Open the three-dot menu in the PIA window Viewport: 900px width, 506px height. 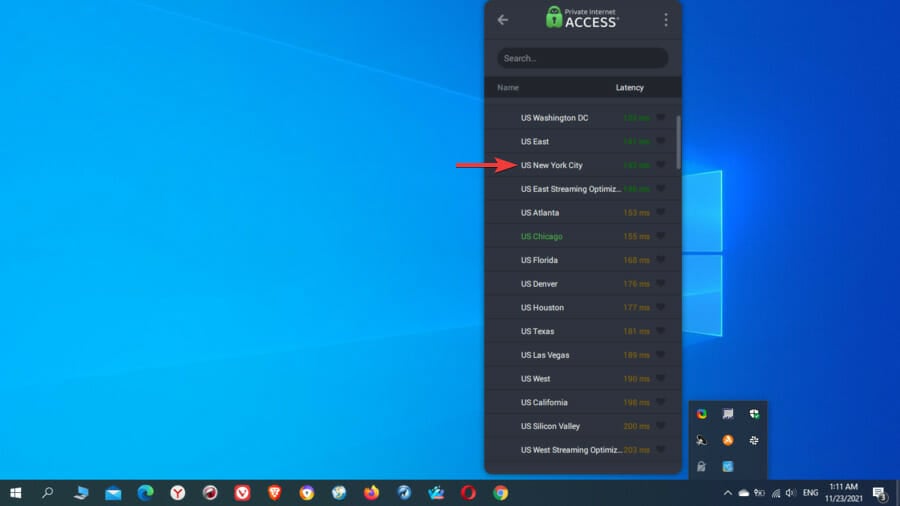pyautogui.click(x=666, y=20)
